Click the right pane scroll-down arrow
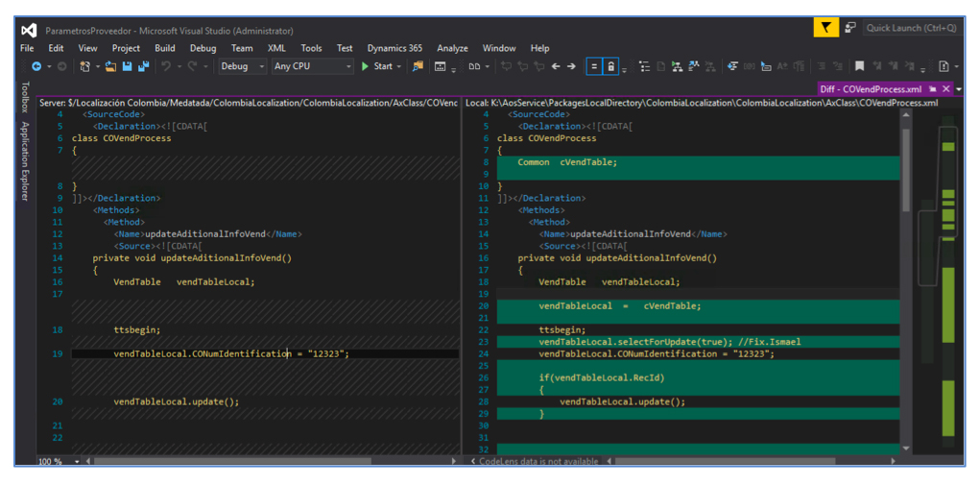The height and width of the screenshot is (485, 980). coord(906,449)
